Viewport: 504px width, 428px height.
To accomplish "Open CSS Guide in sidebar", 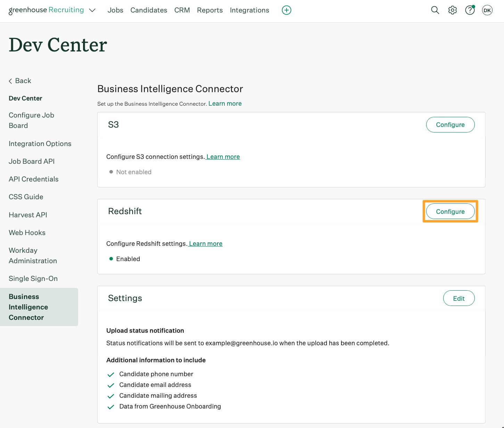I will (26, 197).
